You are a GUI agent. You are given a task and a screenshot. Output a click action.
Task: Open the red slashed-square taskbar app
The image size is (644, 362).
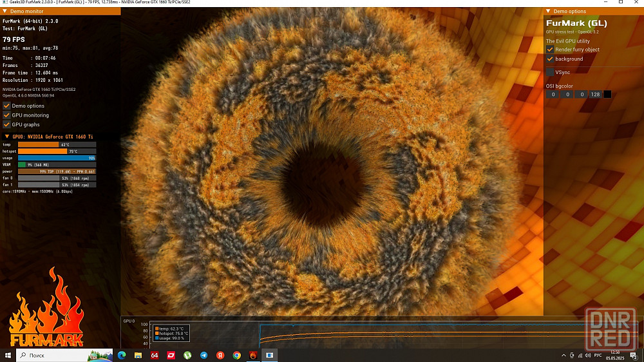coord(171,355)
